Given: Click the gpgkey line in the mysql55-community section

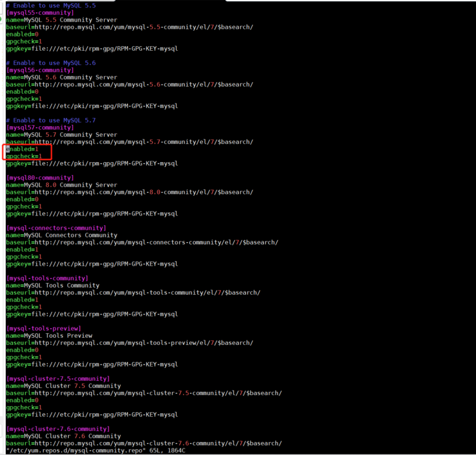Looking at the screenshot, I should point(92,49).
